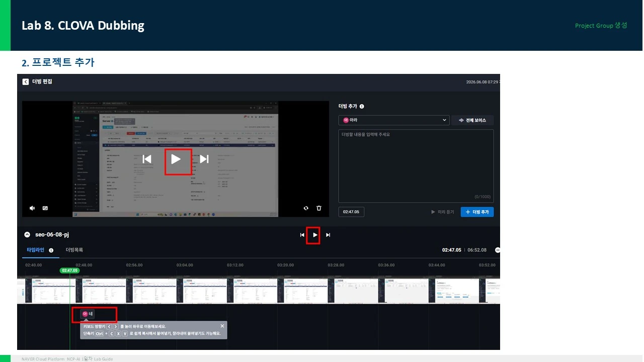Click the Lab 8. CLOVA Dubbing slide title

tap(83, 26)
